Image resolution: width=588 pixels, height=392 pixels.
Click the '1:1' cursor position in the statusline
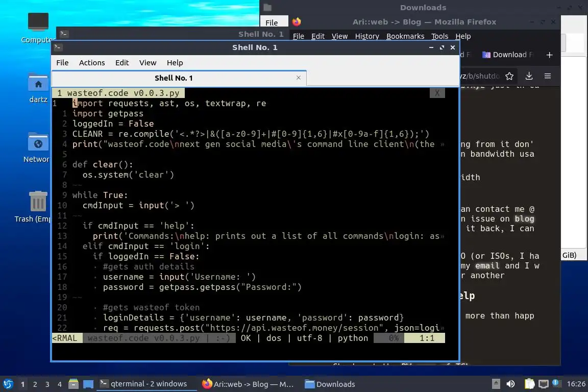[427, 338]
